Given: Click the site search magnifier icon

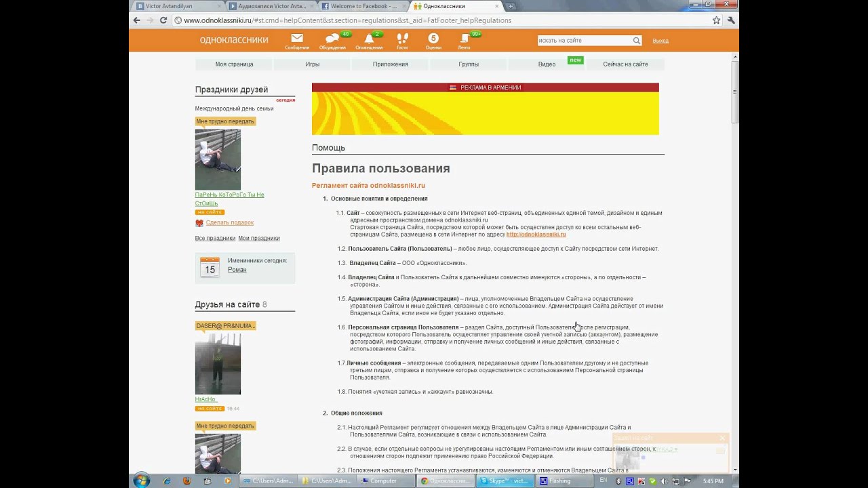Looking at the screenshot, I should [637, 41].
